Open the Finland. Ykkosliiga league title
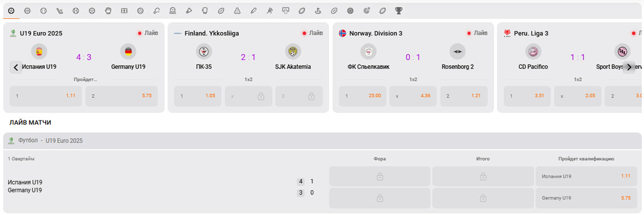Image resolution: width=644 pixels, height=215 pixels. 211,33
